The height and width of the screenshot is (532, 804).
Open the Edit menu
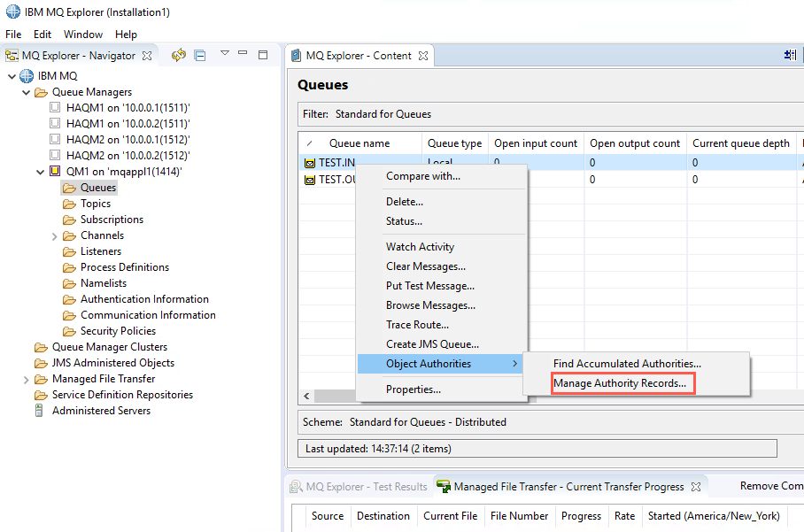(x=43, y=35)
